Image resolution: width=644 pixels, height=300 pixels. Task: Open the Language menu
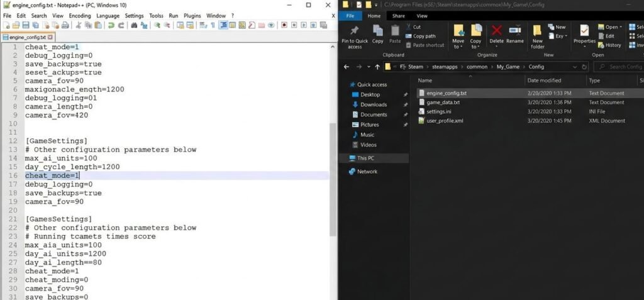(x=108, y=16)
